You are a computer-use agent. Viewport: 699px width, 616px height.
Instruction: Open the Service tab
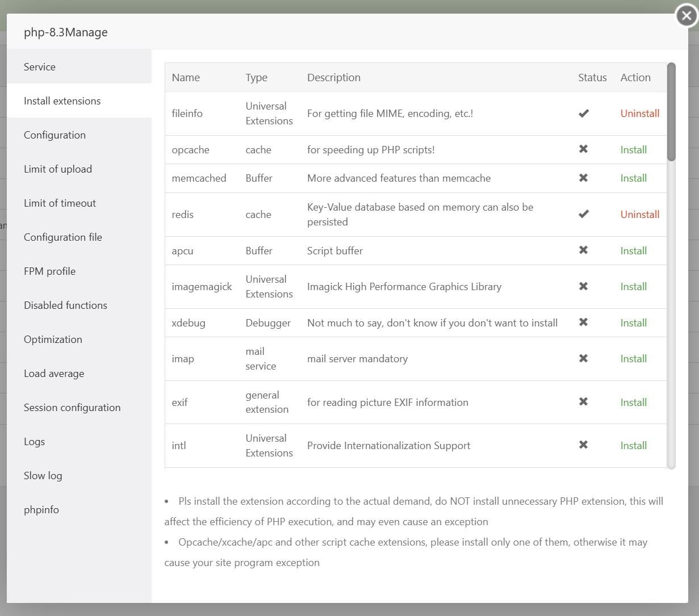(x=40, y=67)
